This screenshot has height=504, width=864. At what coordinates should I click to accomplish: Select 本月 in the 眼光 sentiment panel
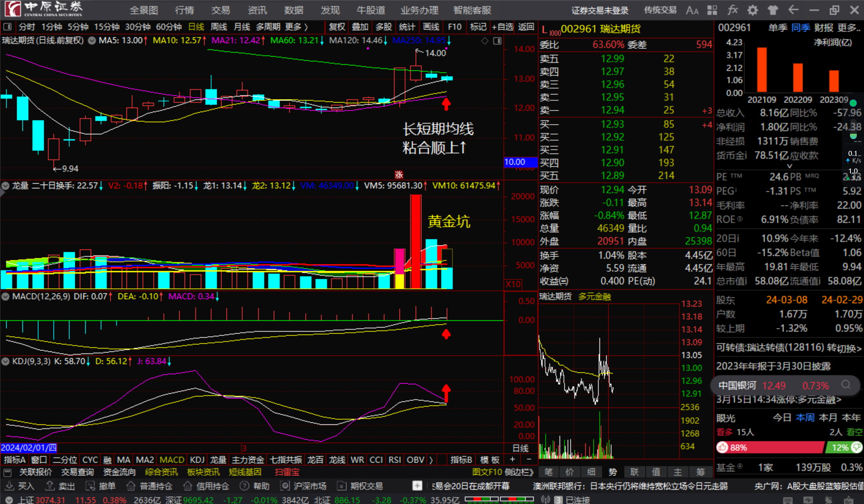click(828, 418)
